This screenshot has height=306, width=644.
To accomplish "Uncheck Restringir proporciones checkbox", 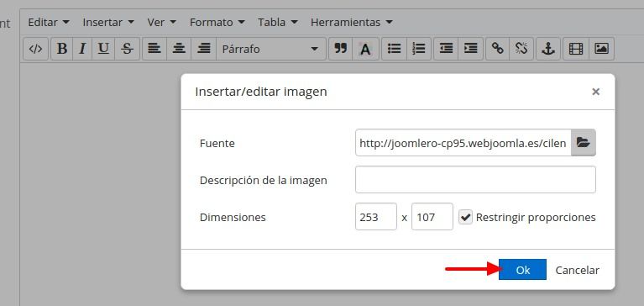I will click(465, 217).
